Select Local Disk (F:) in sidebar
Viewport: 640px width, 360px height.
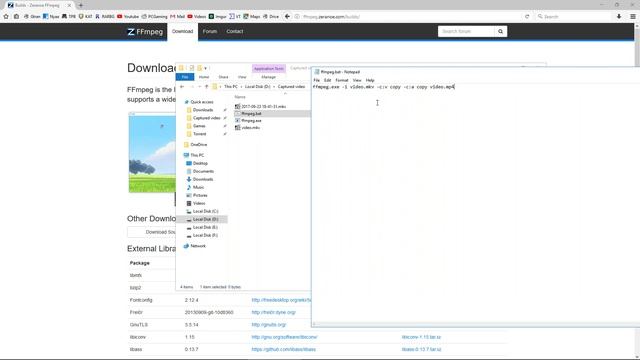pos(202,235)
